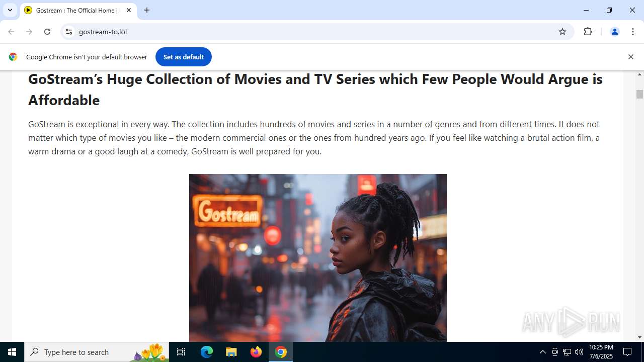
Task: Open network status tray icon
Action: coord(567,352)
